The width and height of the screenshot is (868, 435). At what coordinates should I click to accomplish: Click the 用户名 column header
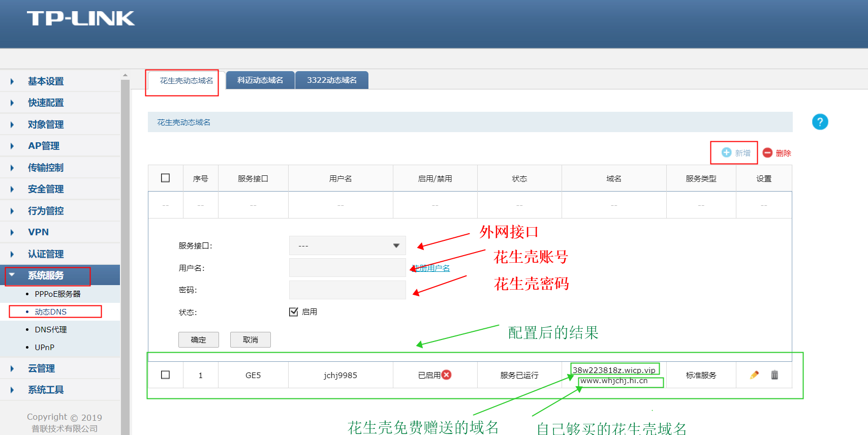340,178
